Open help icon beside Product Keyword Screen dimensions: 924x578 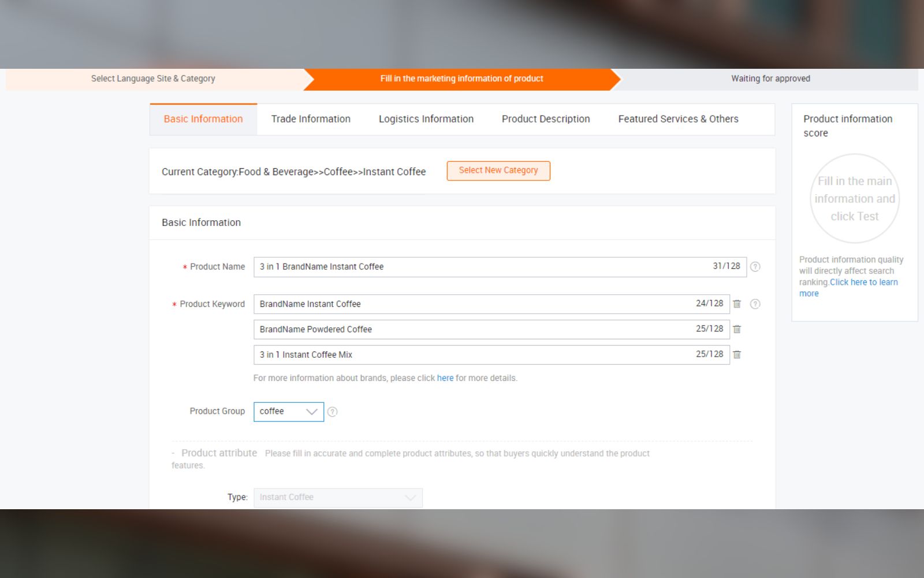[x=755, y=304]
